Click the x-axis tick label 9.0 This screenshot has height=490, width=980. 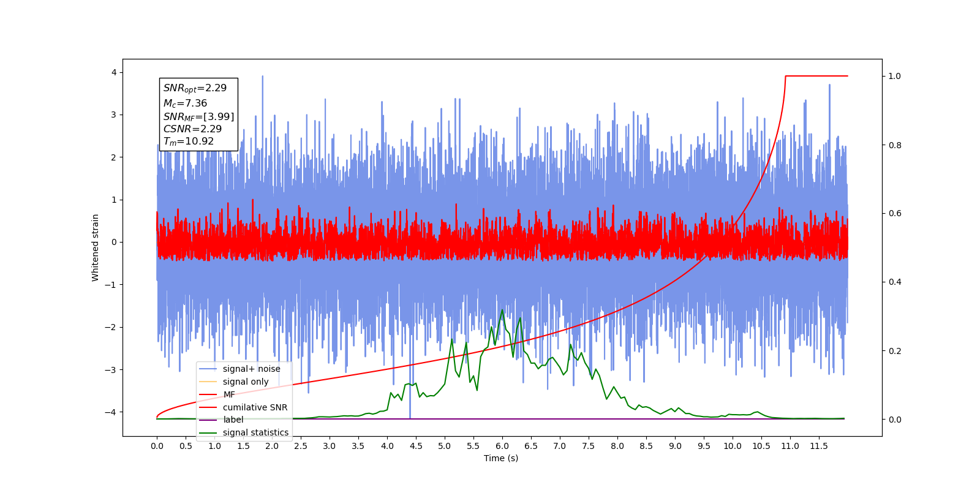pos(675,446)
